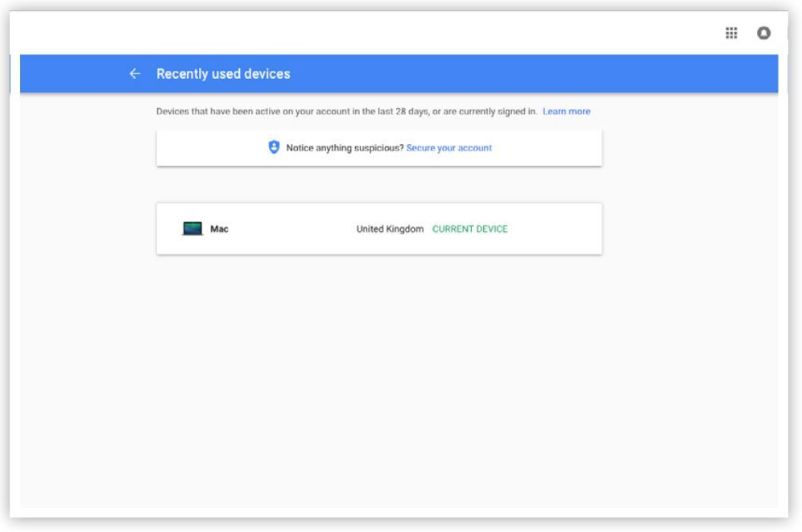Click the green CURRENT DEVICE label
The image size is (802, 532).
pos(470,229)
